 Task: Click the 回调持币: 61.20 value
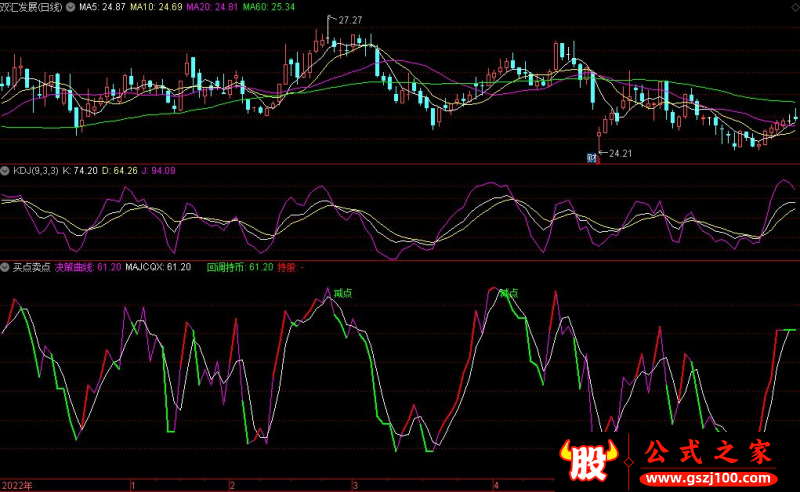pyautogui.click(x=240, y=267)
